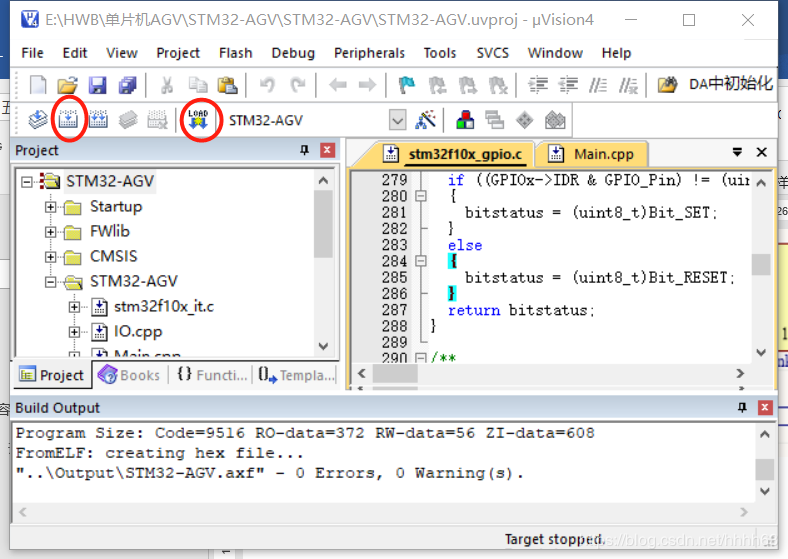The width and height of the screenshot is (788, 559).
Task: Click the project tree vertical scrollbar thumb
Action: pyautogui.click(x=323, y=224)
